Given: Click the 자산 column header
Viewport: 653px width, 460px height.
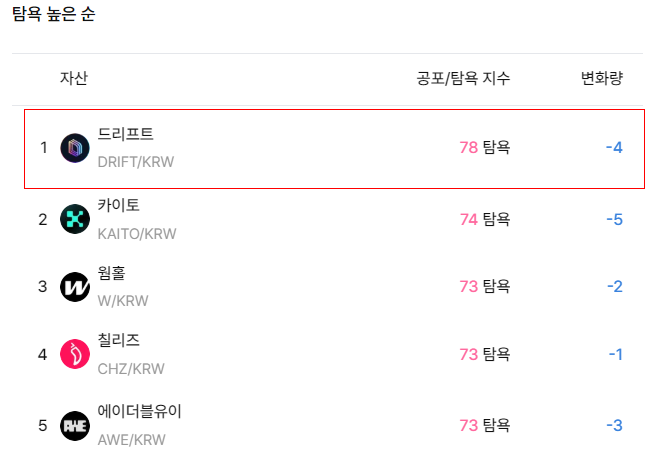Looking at the screenshot, I should [x=74, y=79].
